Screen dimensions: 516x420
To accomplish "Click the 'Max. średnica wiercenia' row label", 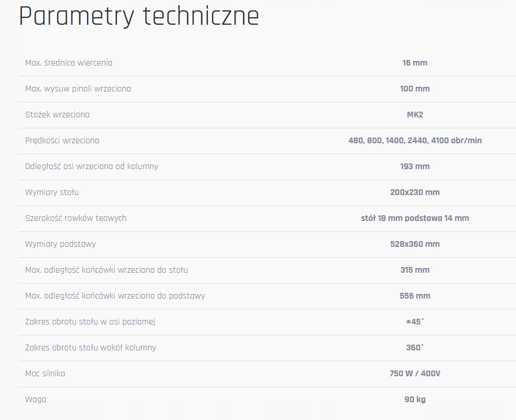I will point(69,63).
